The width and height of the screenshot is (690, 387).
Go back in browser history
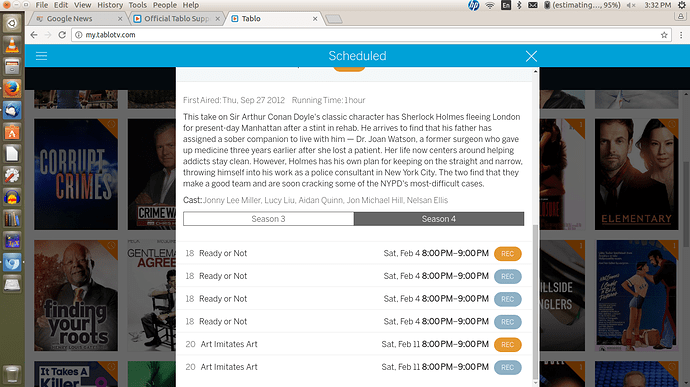tap(34, 35)
